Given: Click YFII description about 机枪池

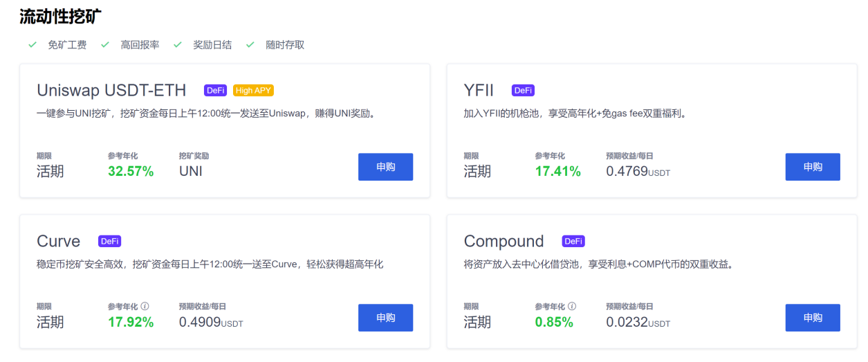Looking at the screenshot, I should click(576, 113).
